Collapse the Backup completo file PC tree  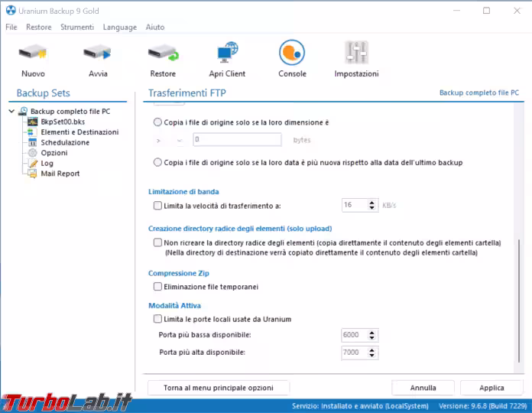pos(11,111)
